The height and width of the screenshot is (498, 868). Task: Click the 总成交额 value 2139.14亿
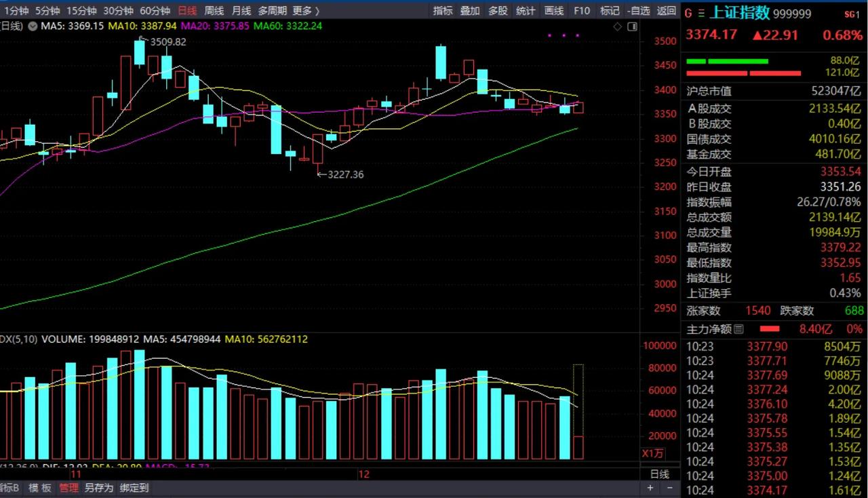835,218
